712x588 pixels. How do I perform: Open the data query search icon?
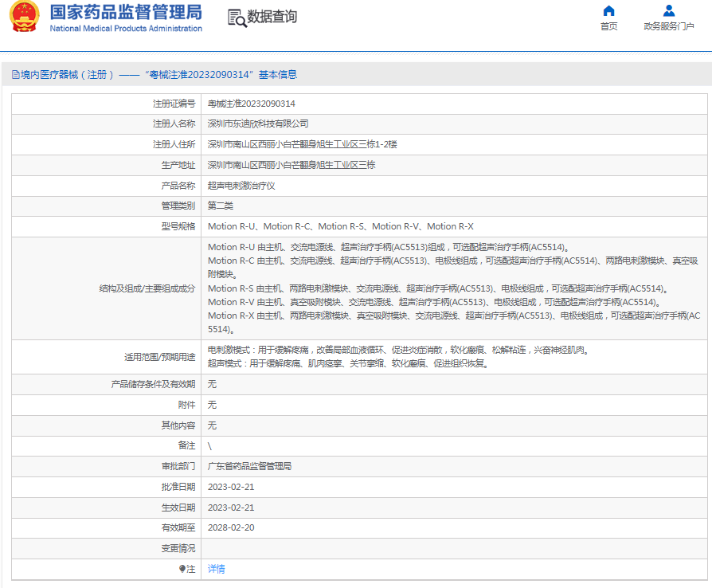[x=237, y=18]
